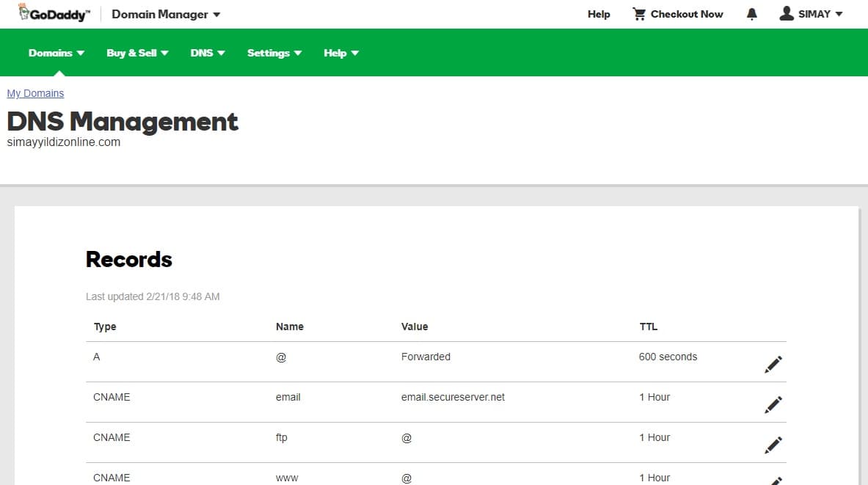Open the DNS menu
Viewport: 868px width, 485px height.
(x=208, y=52)
